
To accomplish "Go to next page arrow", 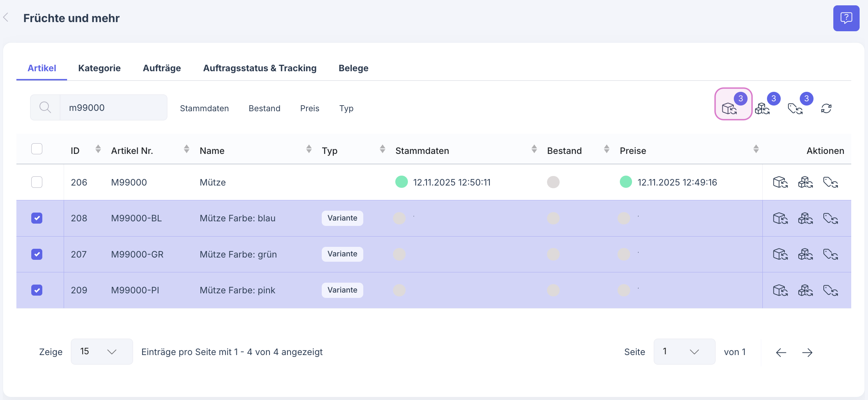I will [807, 352].
